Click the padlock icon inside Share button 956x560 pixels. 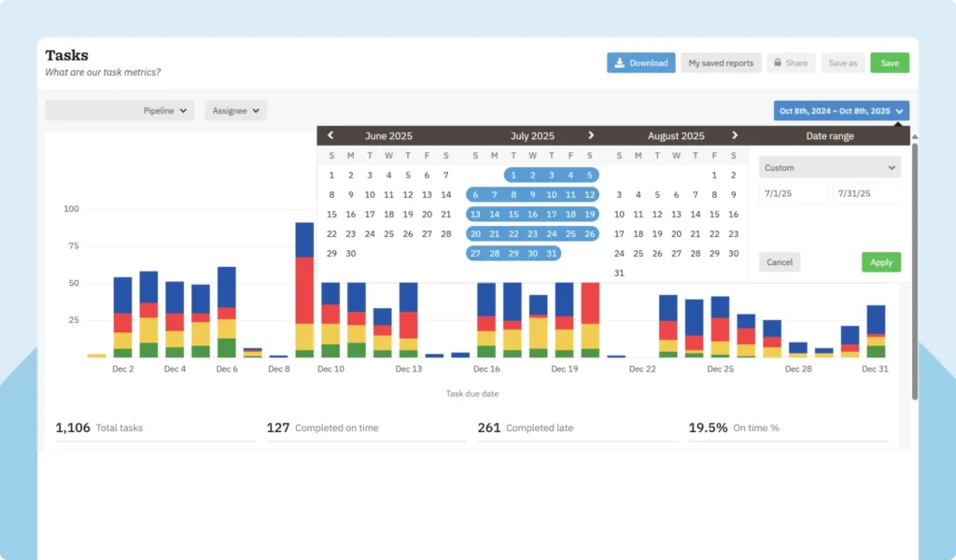779,63
